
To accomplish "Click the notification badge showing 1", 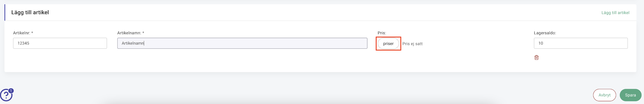I will 11,91.
